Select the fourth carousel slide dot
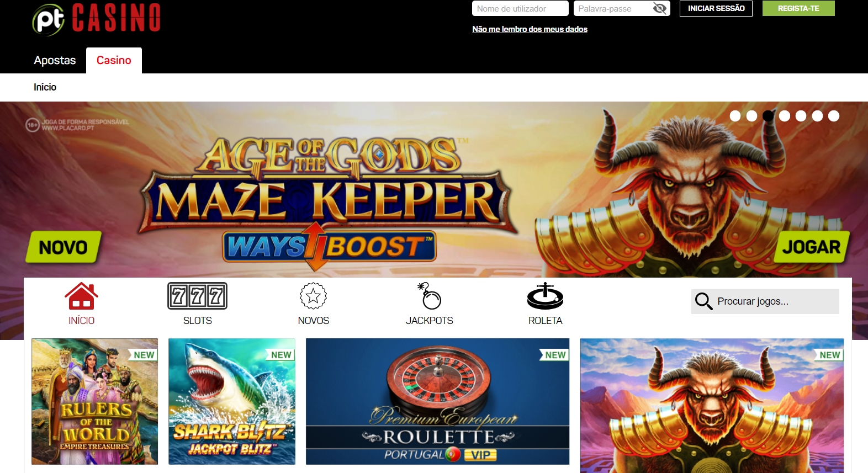 tap(785, 116)
